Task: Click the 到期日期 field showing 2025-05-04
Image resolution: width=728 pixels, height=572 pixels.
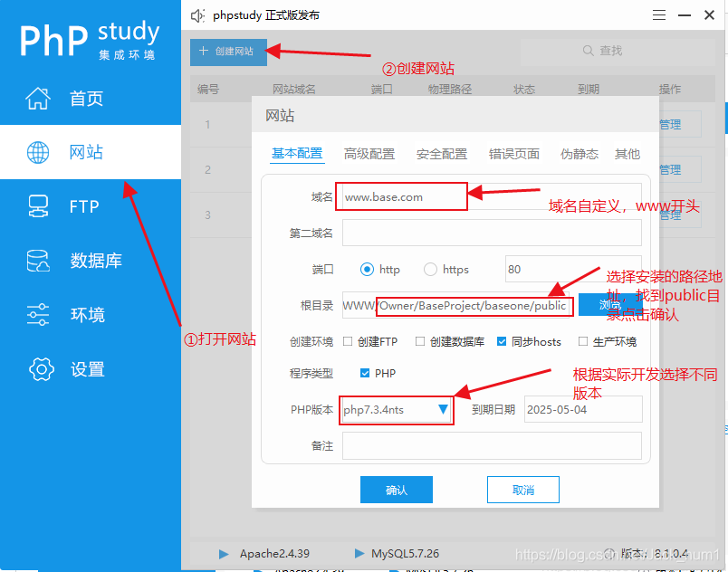Action: [583, 409]
